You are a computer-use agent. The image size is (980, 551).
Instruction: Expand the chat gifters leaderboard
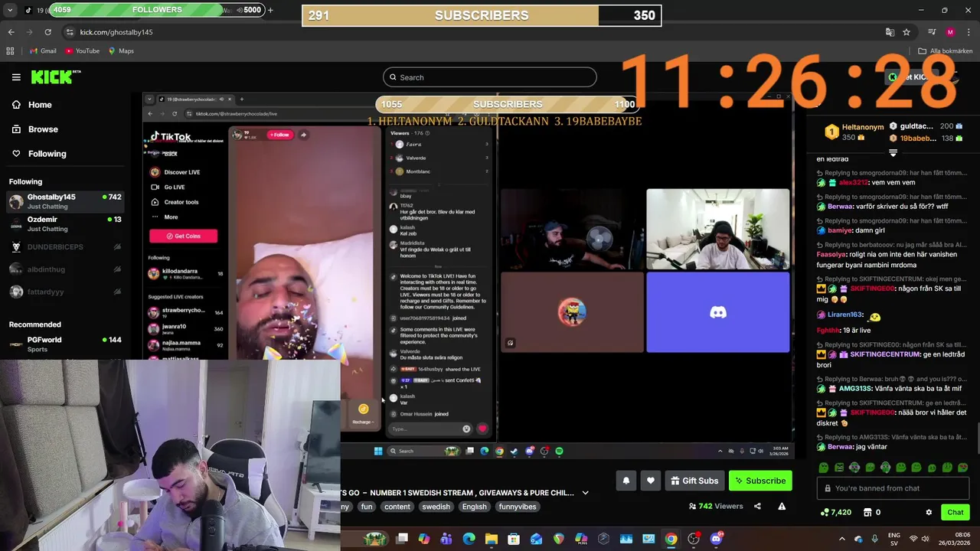coord(893,153)
